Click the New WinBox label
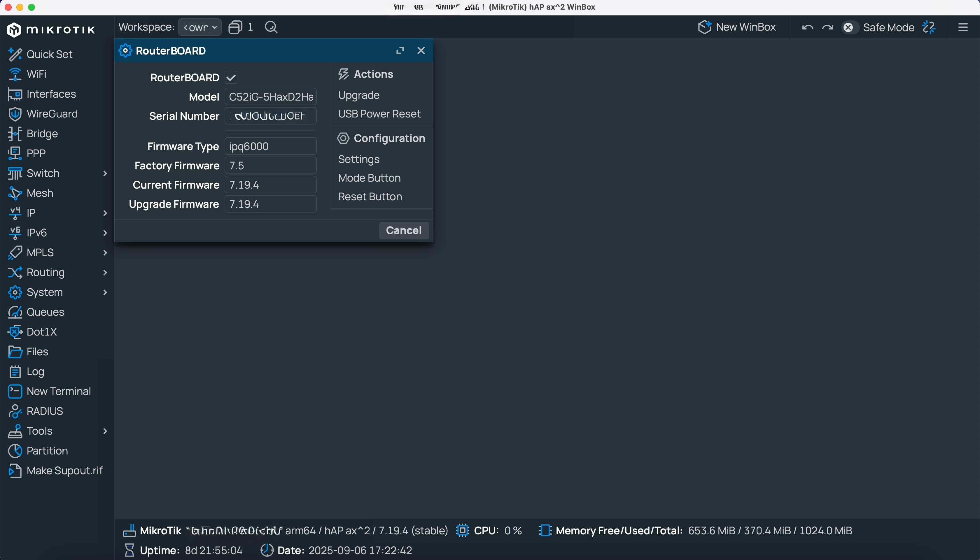 tap(746, 27)
